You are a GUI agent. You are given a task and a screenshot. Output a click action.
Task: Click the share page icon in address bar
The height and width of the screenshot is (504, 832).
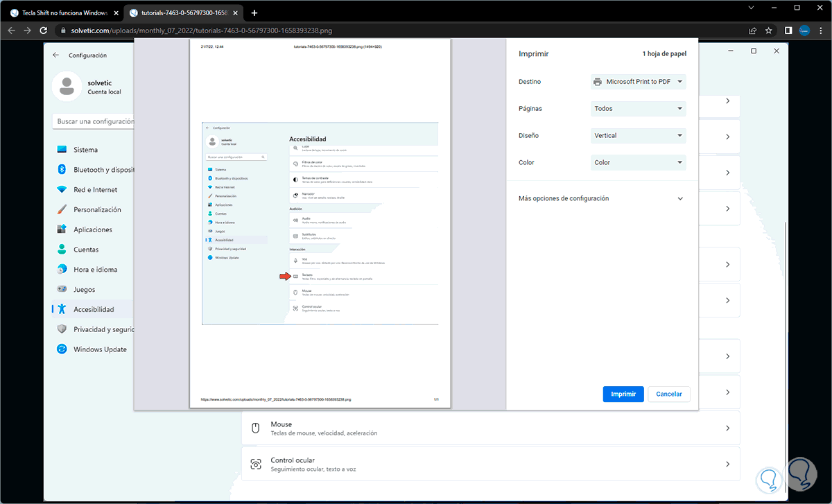tap(752, 31)
